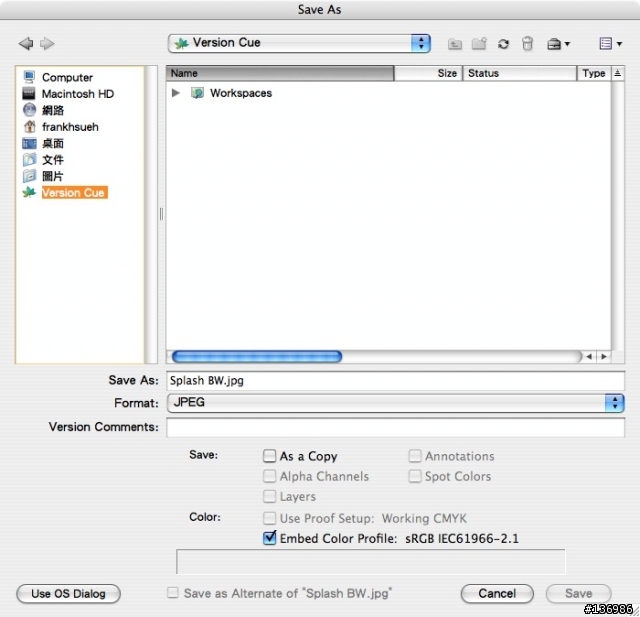Viewport: 640px width, 617px height.
Task: Open frankhsueh home folder in sidebar
Action: (70, 127)
